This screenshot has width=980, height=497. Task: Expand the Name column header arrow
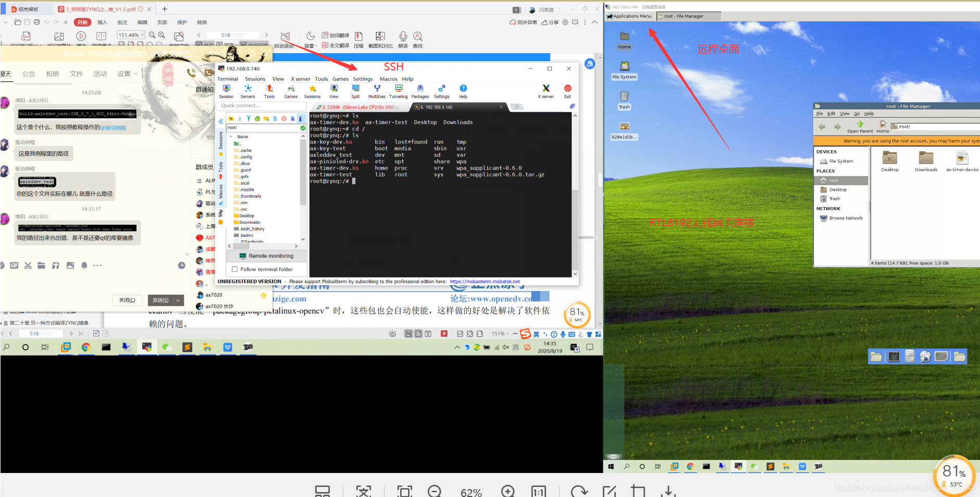click(x=231, y=137)
